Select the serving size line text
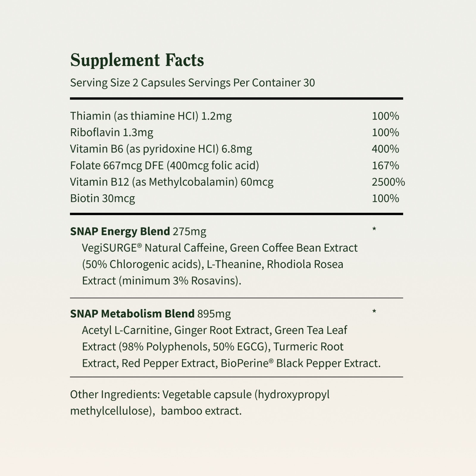The height and width of the screenshot is (476, 476). [x=192, y=83]
